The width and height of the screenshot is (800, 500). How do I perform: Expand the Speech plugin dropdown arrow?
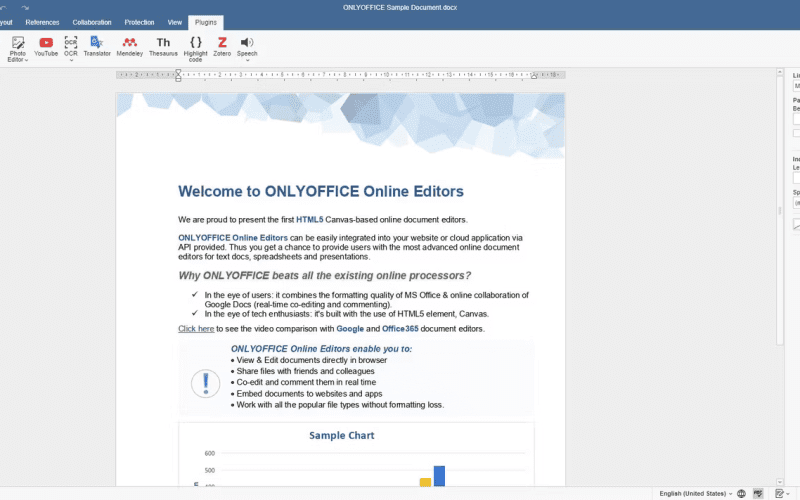(x=247, y=60)
